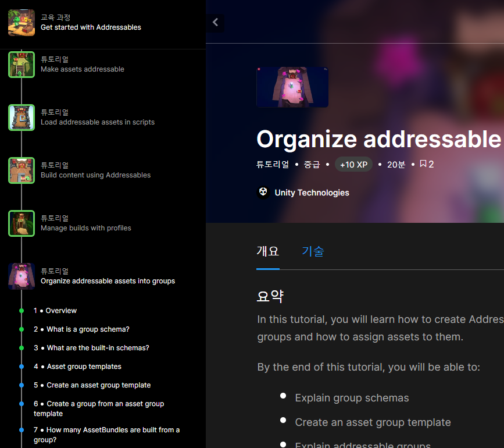Viewport: 504px width, 448px height.
Task: Go to step 3 What are the built-in schemas?
Action: point(92,348)
